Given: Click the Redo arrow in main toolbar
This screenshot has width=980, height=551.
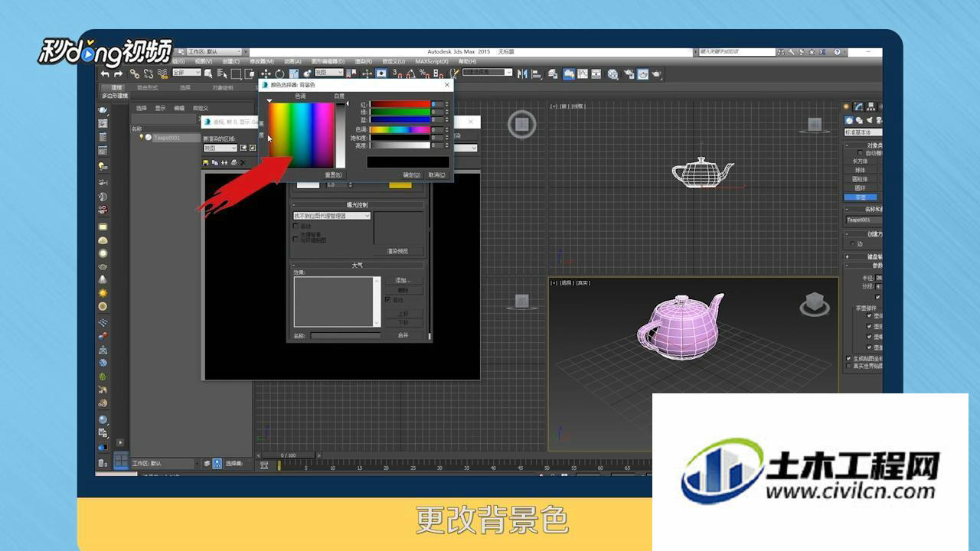Looking at the screenshot, I should tap(119, 73).
